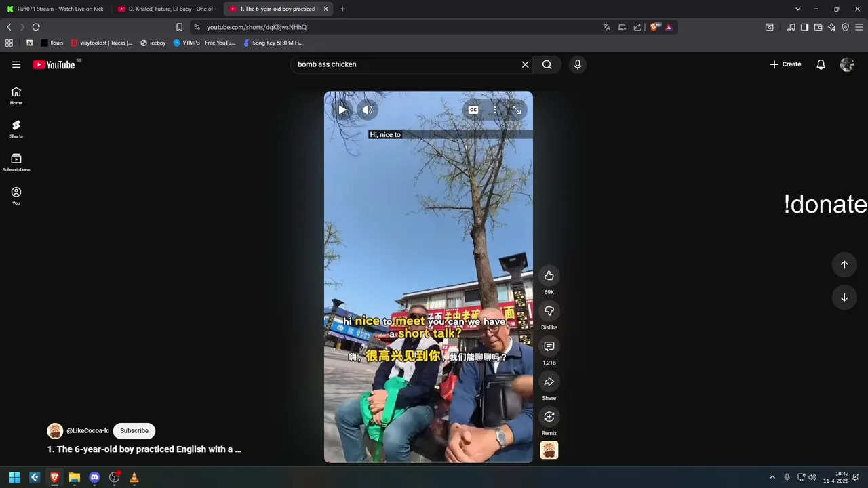Viewport: 868px width, 488px height.
Task: Open the llouis bookmark
Action: point(52,43)
